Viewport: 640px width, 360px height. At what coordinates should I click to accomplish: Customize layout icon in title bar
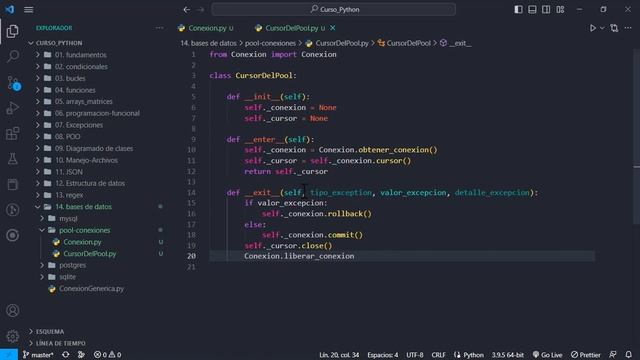click(560, 9)
